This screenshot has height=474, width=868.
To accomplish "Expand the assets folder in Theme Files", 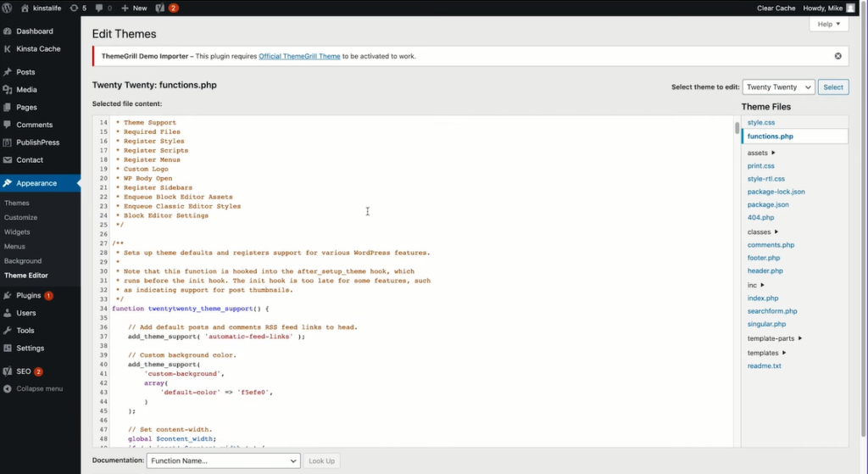I will pos(760,153).
